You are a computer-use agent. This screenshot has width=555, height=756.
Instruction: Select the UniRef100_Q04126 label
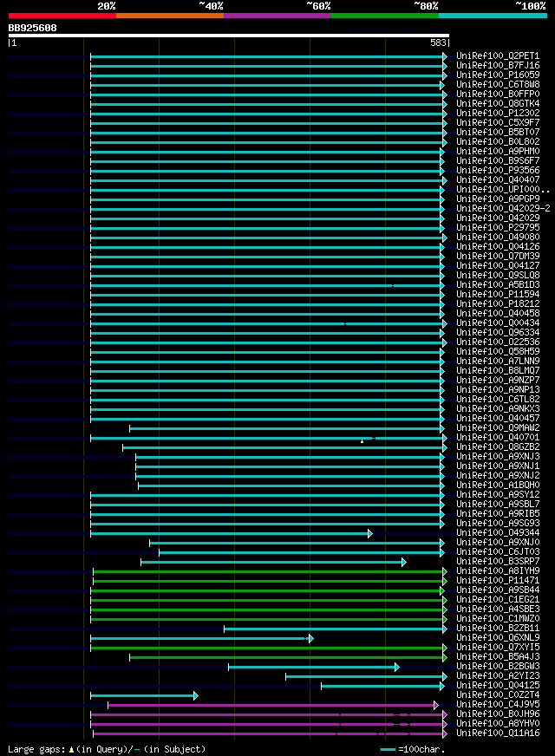pos(498,247)
